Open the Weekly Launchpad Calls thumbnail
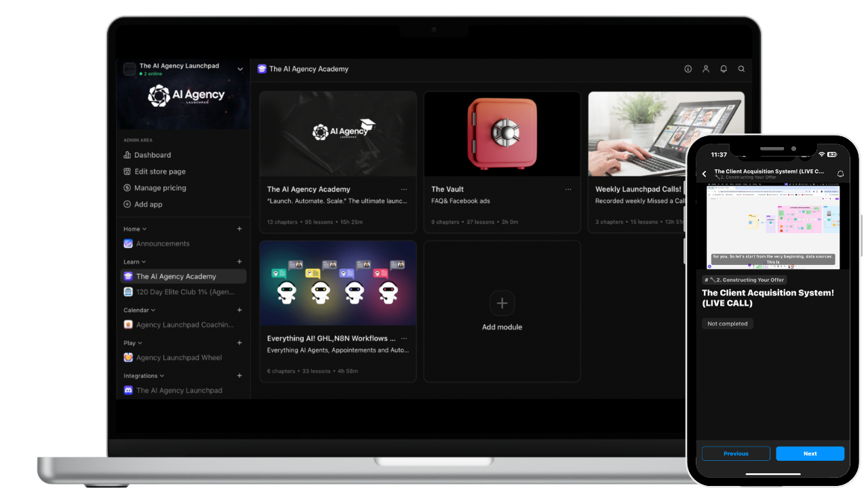 (666, 134)
